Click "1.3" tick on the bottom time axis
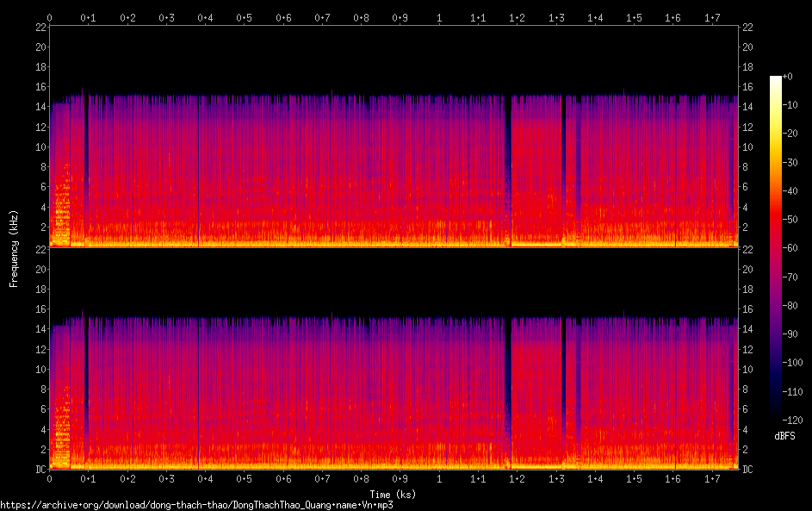The image size is (812, 511). (x=556, y=478)
